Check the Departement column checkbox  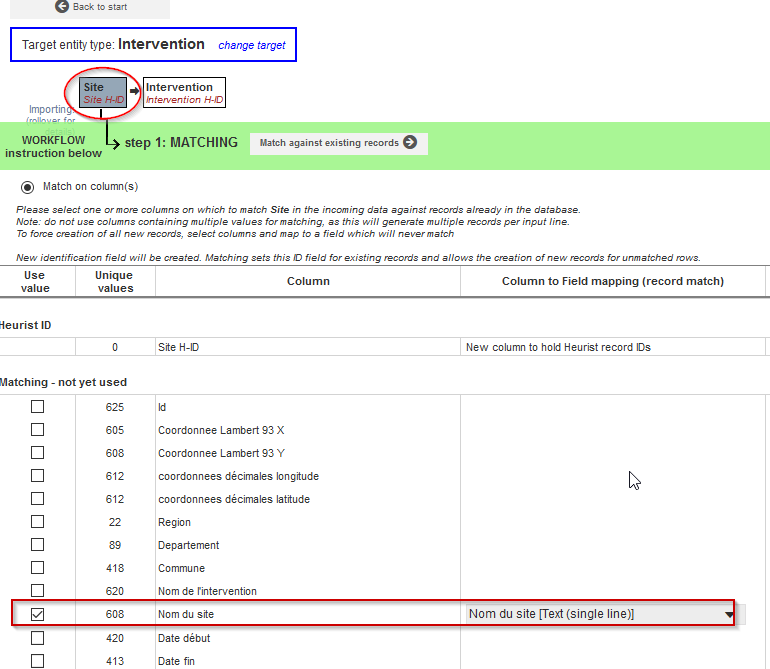point(37,545)
